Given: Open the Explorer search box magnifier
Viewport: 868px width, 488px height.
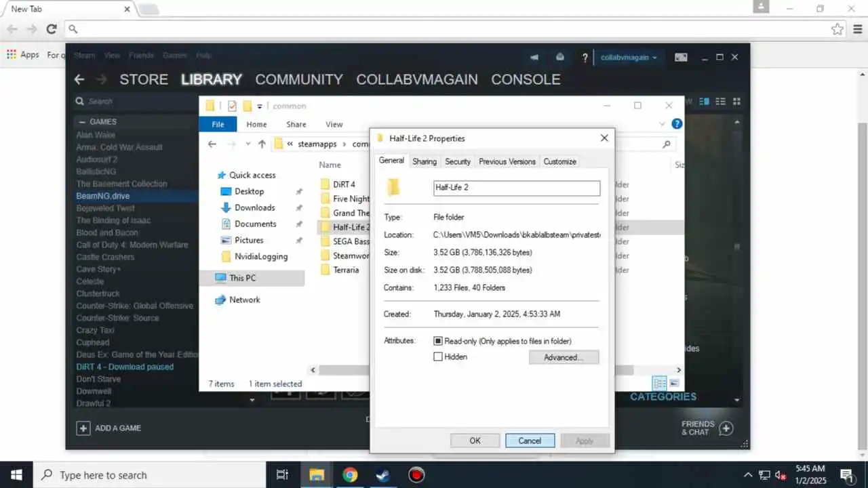Looking at the screenshot, I should pyautogui.click(x=667, y=144).
